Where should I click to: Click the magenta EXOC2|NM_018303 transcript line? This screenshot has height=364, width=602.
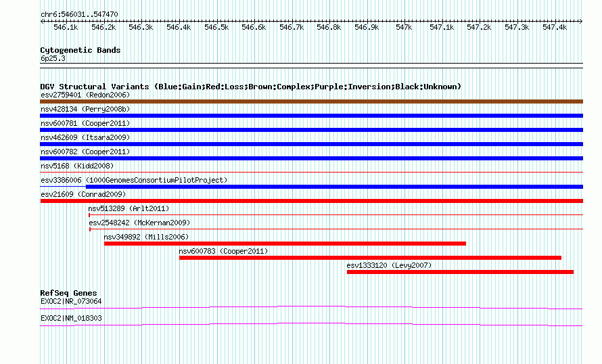(311, 325)
